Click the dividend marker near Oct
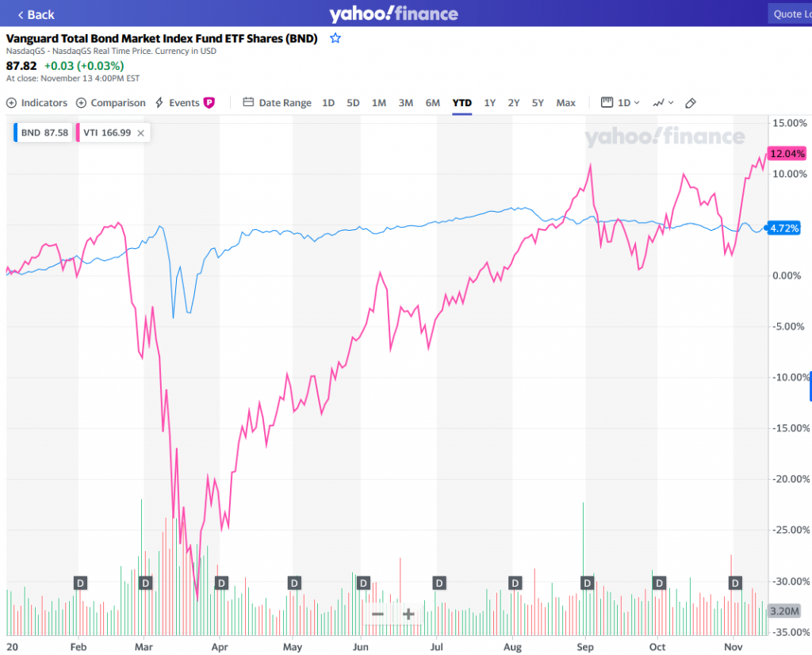The height and width of the screenshot is (655, 812). [x=659, y=583]
